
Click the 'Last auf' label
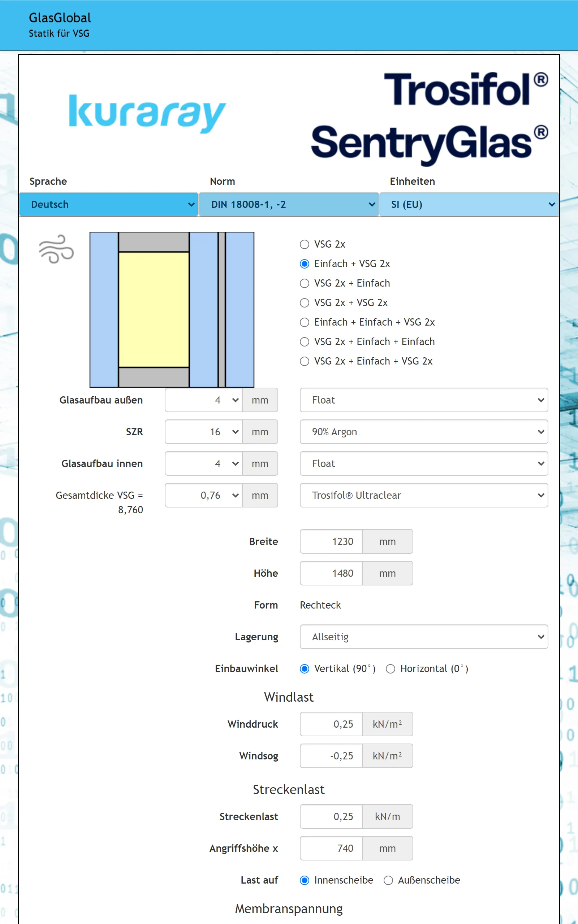click(259, 880)
